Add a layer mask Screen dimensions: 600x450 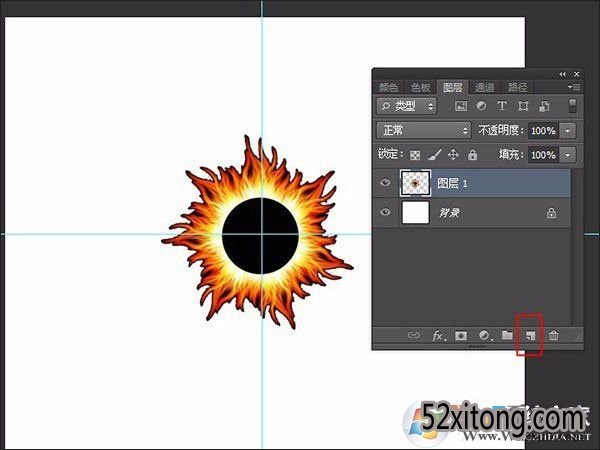[x=461, y=336]
